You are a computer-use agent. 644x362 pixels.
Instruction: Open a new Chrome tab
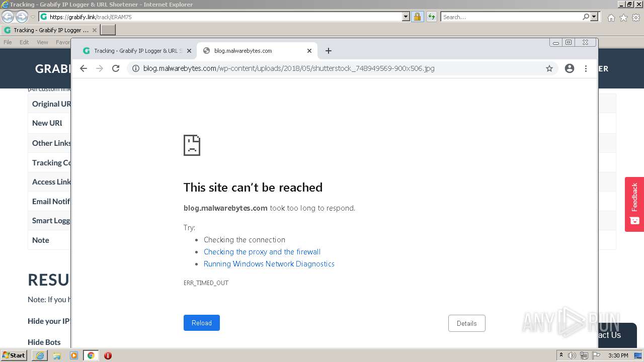pyautogui.click(x=329, y=51)
